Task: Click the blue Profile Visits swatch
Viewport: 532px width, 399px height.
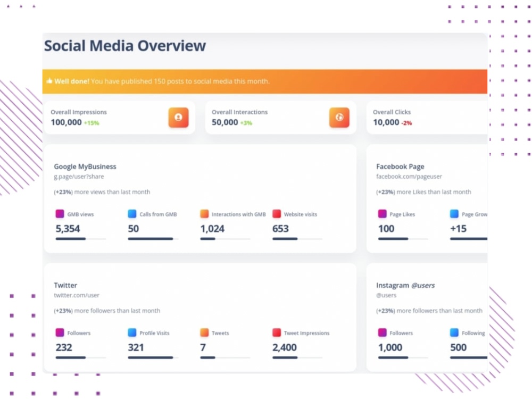Action: click(x=132, y=332)
